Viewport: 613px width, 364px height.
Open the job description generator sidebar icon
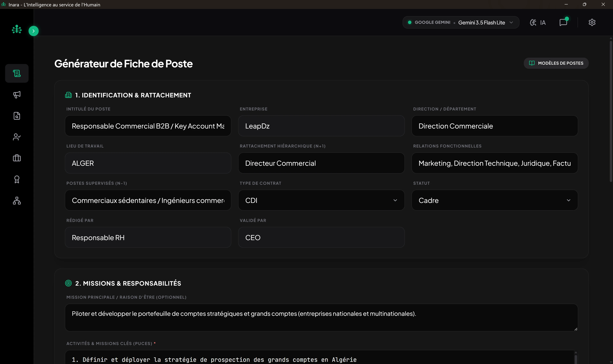click(x=17, y=73)
